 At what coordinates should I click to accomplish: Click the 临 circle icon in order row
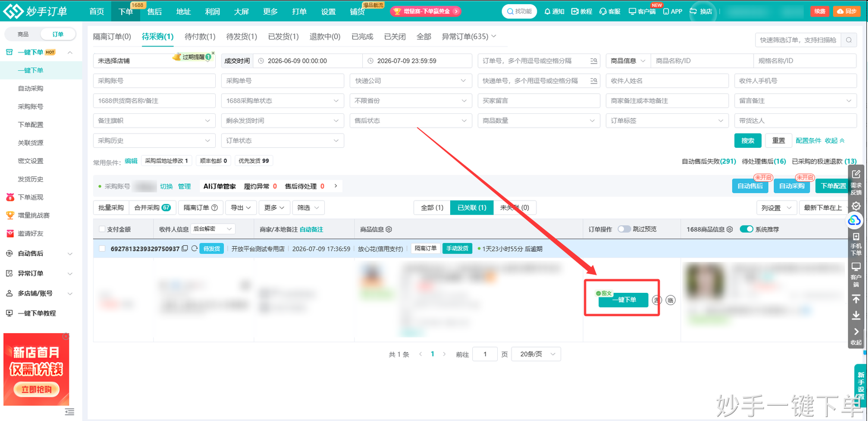click(x=670, y=300)
